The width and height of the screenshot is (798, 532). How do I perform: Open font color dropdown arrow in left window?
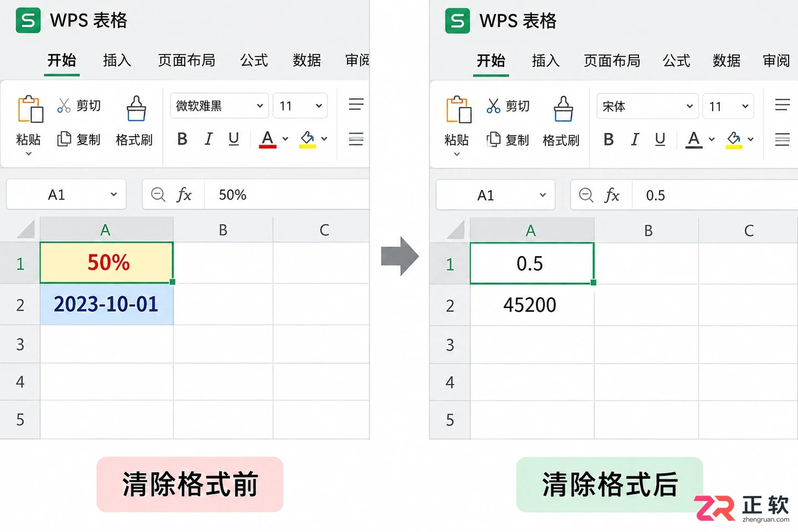(285, 139)
